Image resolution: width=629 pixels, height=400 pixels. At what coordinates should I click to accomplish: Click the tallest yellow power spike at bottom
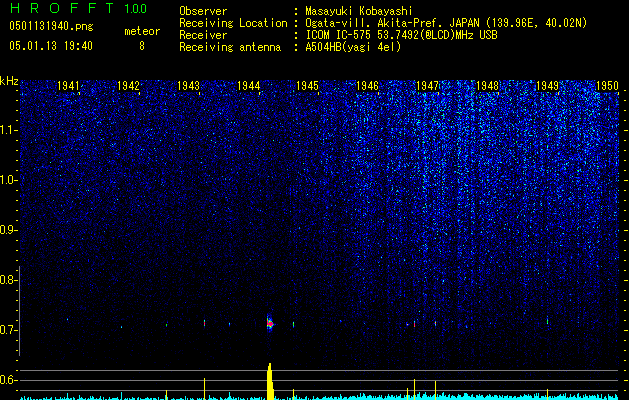pos(270,381)
